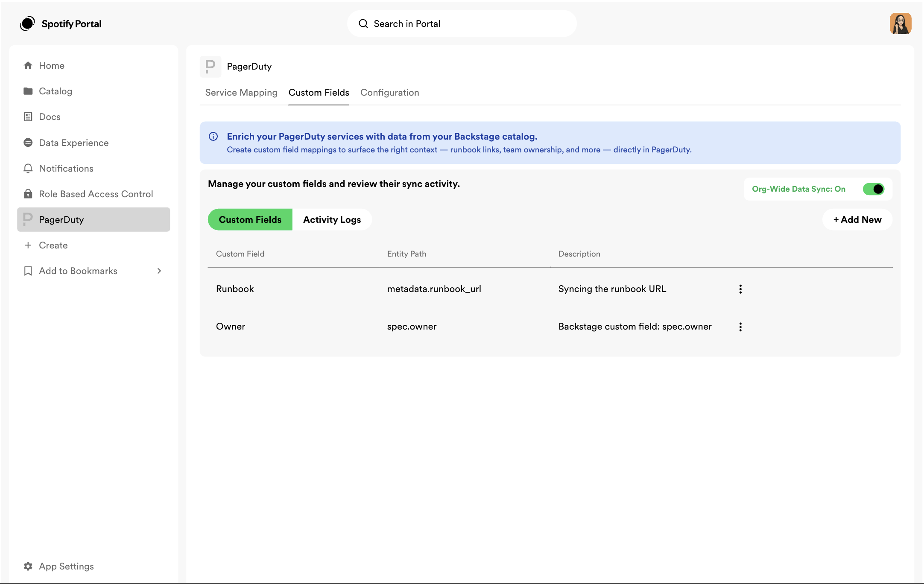
Task: Click the Entity Path column header
Action: coord(406,254)
